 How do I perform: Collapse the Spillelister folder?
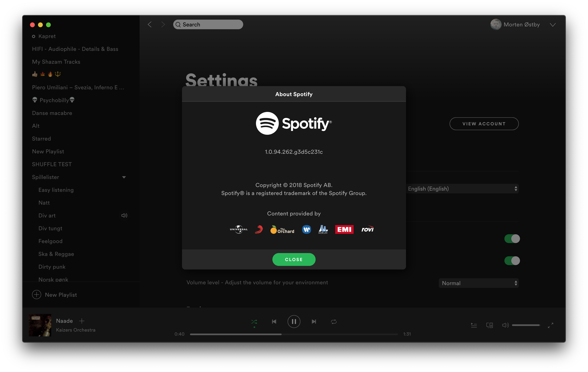[x=124, y=177]
